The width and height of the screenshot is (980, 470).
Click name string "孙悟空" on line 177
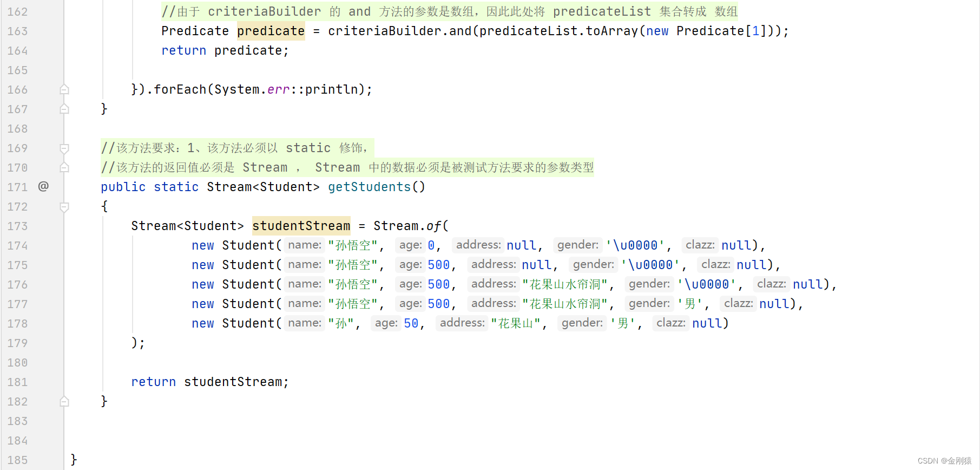(353, 304)
